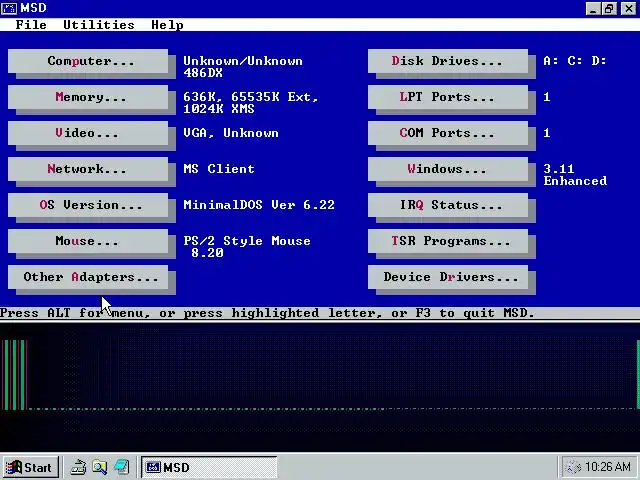640x480 pixels.
Task: Open the Network... button
Action: pos(88,169)
